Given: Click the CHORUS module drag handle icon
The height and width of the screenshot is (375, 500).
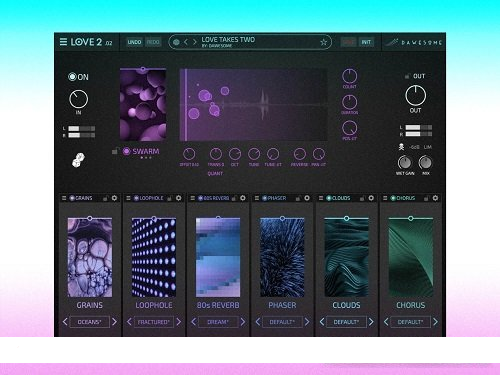Looking at the screenshot, I should tap(385, 198).
